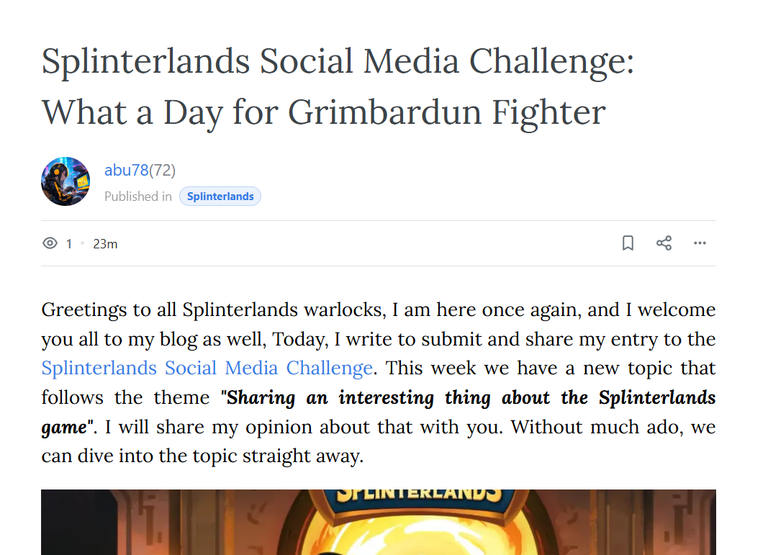768x555 pixels.
Task: Bookmark this post with the bookmark icon
Action: [627, 243]
